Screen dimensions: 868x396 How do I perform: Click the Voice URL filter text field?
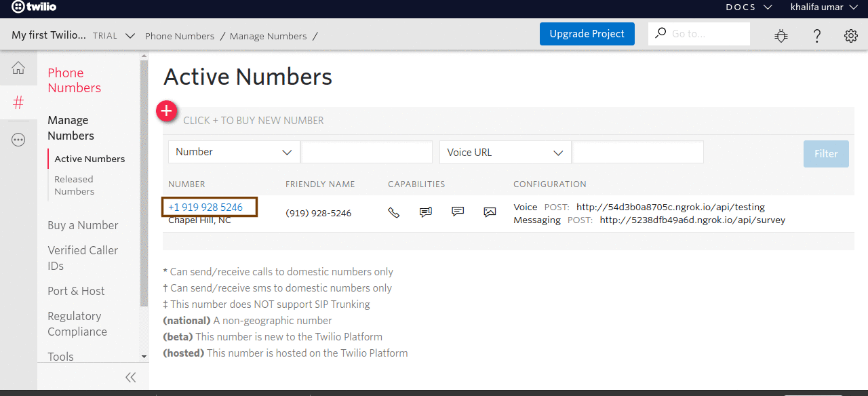(637, 152)
